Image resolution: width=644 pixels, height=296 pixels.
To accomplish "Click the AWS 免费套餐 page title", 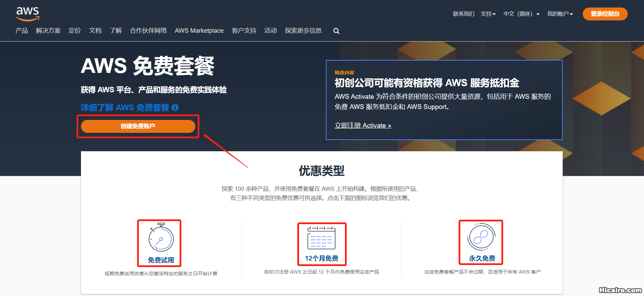I will coord(148,66).
